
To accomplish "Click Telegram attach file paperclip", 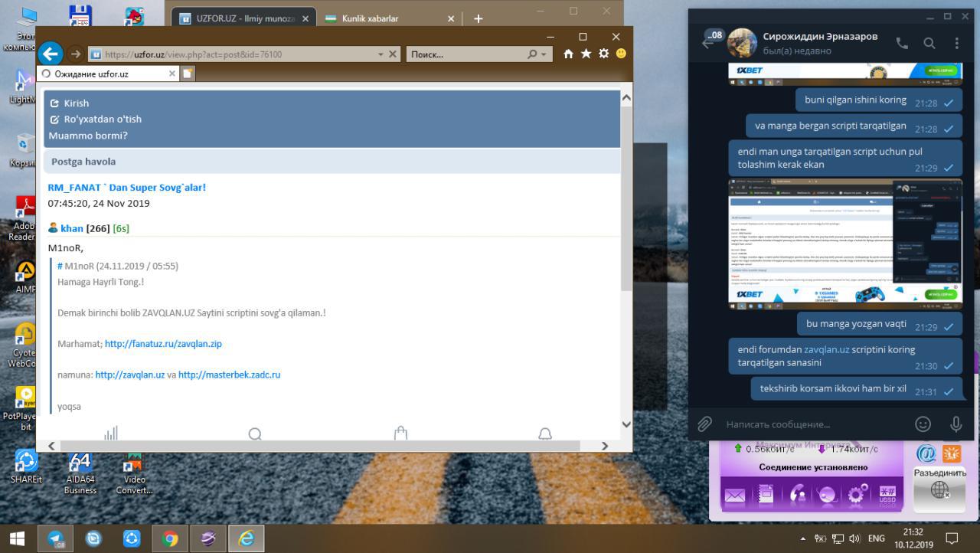I will click(x=704, y=424).
